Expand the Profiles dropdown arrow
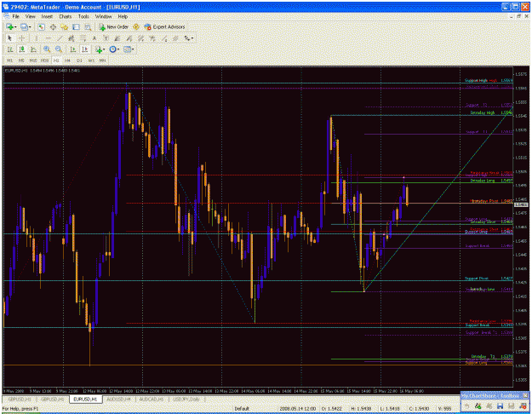Image resolution: width=532 pixels, height=414 pixels. pyautogui.click(x=30, y=27)
